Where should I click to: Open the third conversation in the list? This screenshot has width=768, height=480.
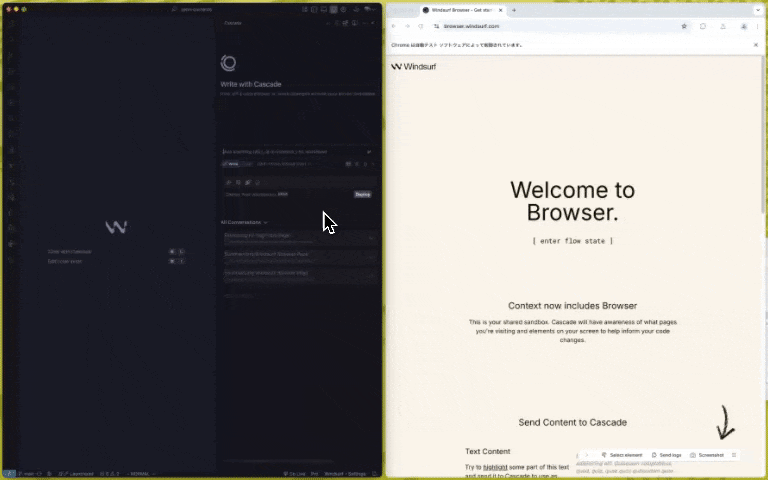click(299, 275)
